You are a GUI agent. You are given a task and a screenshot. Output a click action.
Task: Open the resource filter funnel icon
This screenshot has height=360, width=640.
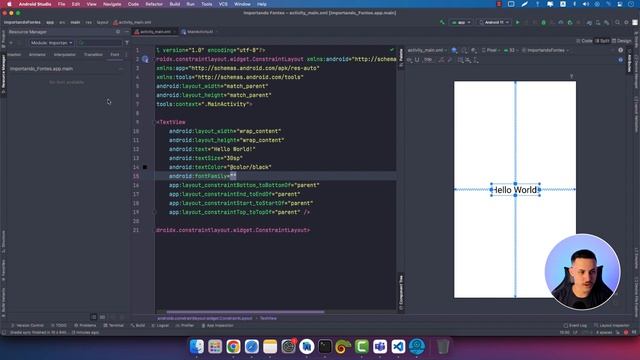click(127, 42)
